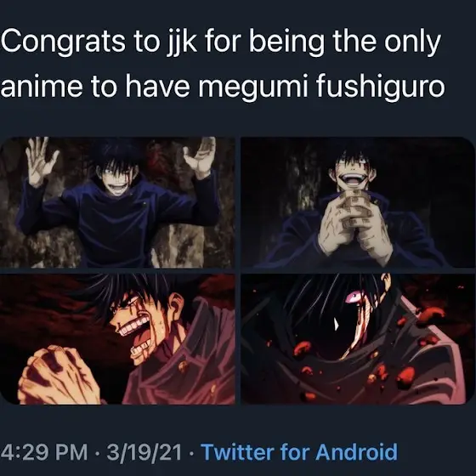Open image of laughing character clasping hands
The width and height of the screenshot is (476, 476).
tap(354, 202)
